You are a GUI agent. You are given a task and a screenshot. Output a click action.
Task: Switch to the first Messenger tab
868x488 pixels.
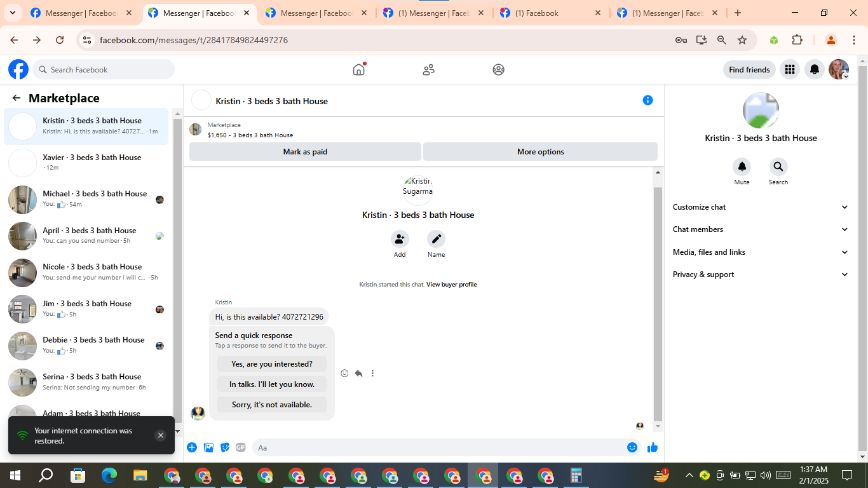coord(82,13)
